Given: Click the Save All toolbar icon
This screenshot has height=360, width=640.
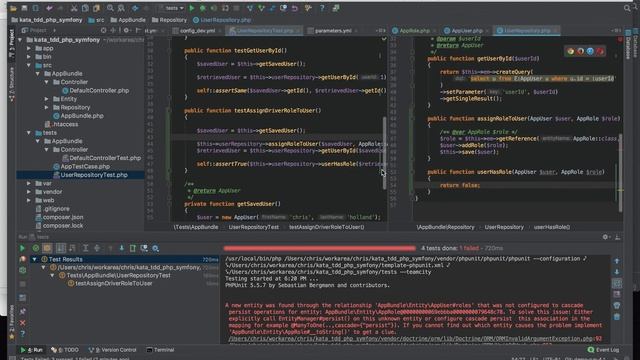Looking at the screenshot, I should [x=24, y=8].
